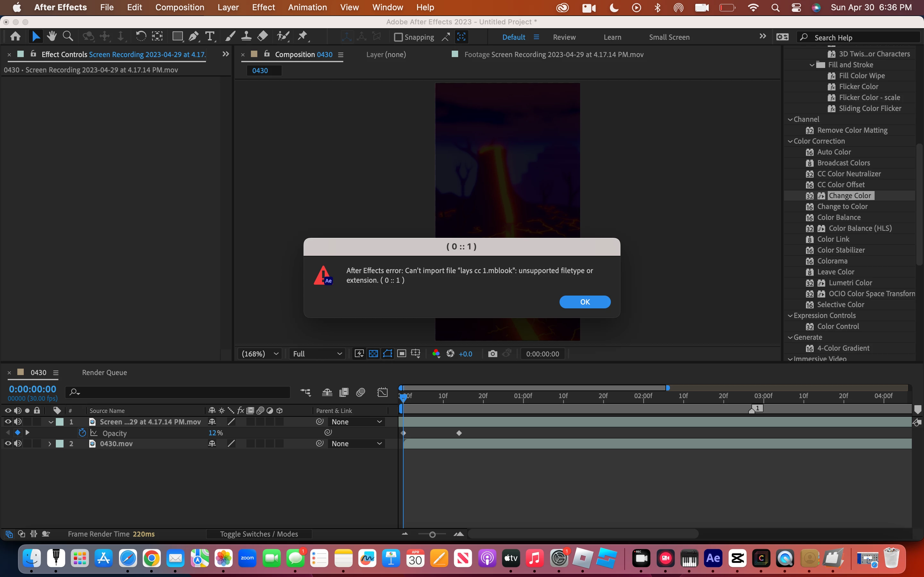Switch to the Render Queue tab
The image size is (924, 577).
tap(104, 372)
